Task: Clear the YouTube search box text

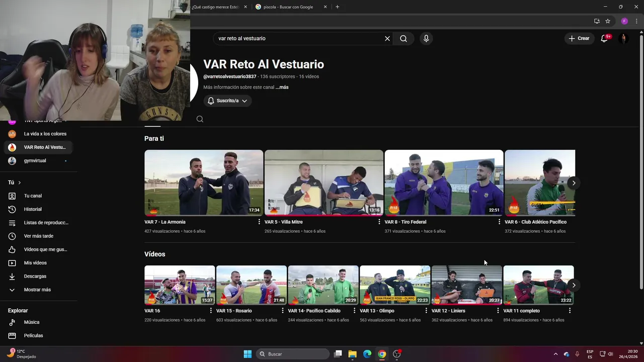Action: (387, 38)
